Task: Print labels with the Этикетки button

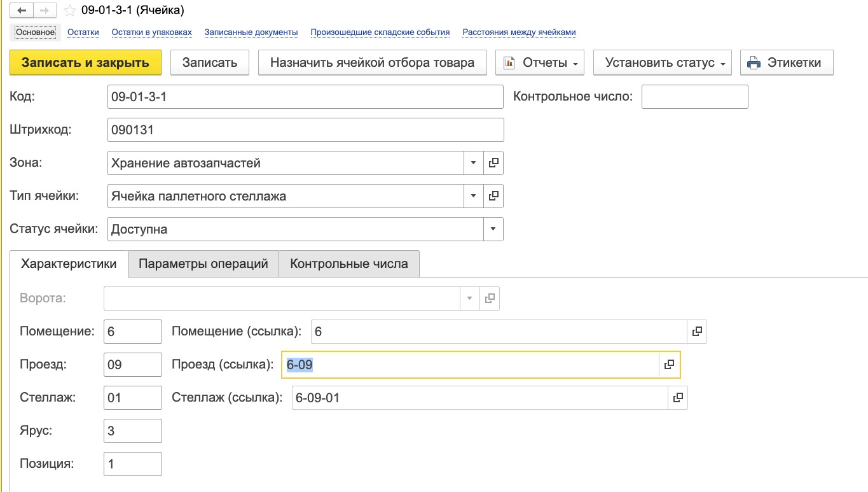Action: tap(787, 62)
